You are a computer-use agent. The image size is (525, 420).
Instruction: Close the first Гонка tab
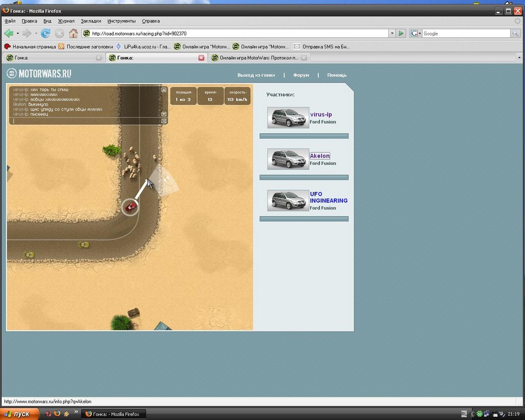99,58
